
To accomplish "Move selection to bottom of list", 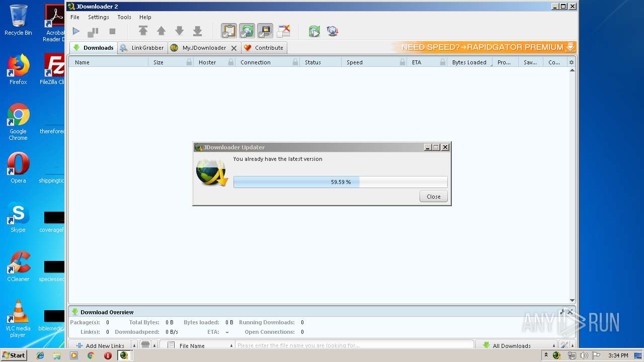I will click(197, 31).
